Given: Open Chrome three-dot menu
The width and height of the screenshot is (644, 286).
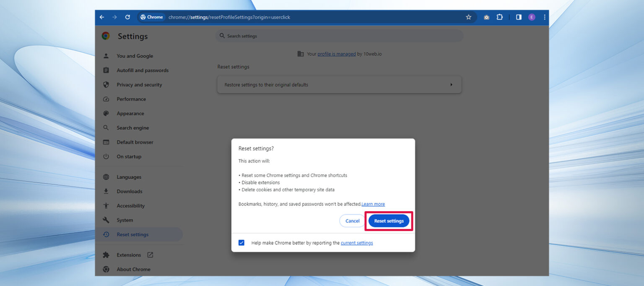Looking at the screenshot, I should [x=544, y=17].
